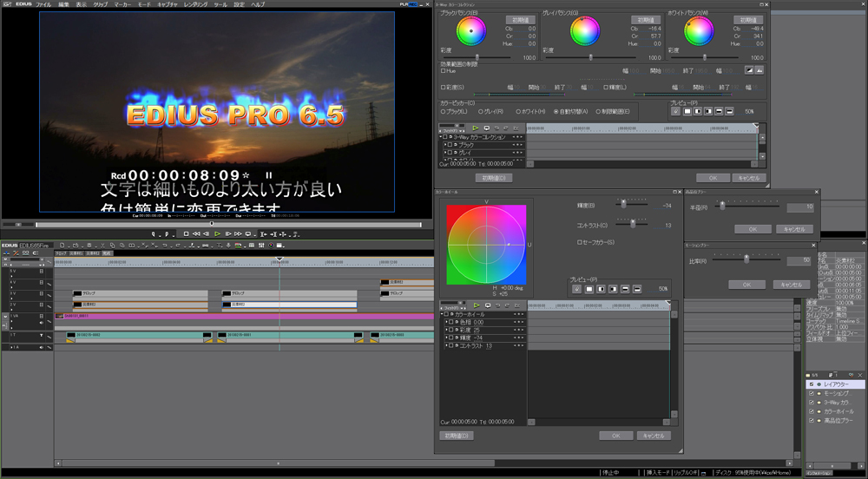
Task: Click 初期値 button for Gray balance
Action: (x=646, y=20)
